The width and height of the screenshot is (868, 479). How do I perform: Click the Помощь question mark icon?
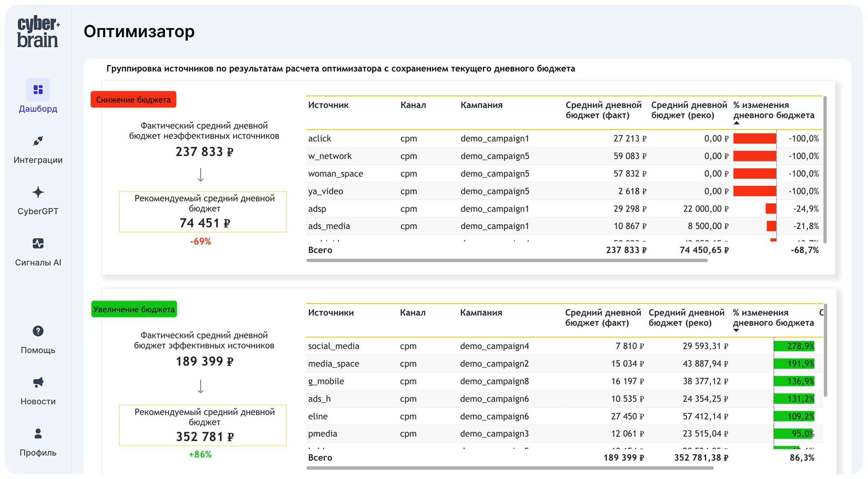click(38, 331)
